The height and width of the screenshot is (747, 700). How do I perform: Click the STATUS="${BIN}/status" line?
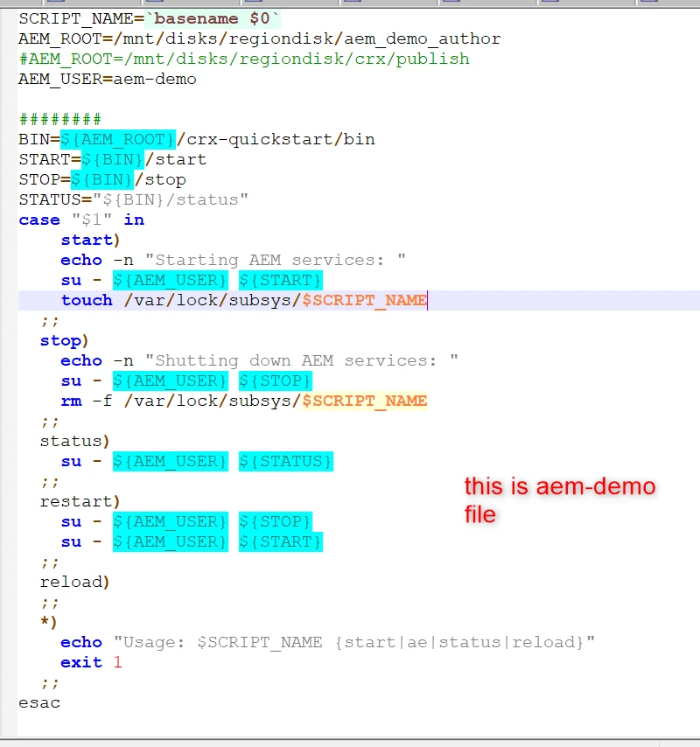[x=133, y=199]
